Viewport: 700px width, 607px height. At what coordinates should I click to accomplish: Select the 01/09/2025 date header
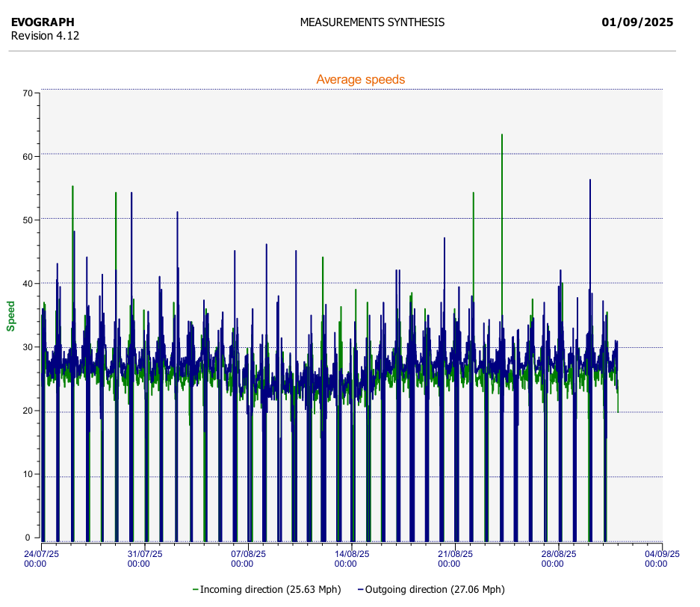pos(636,22)
